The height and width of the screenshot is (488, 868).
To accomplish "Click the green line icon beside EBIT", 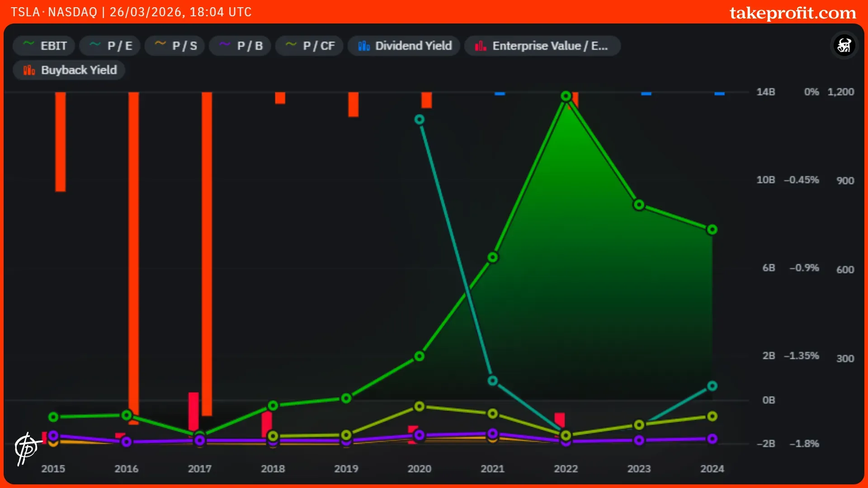I will 28,44.
